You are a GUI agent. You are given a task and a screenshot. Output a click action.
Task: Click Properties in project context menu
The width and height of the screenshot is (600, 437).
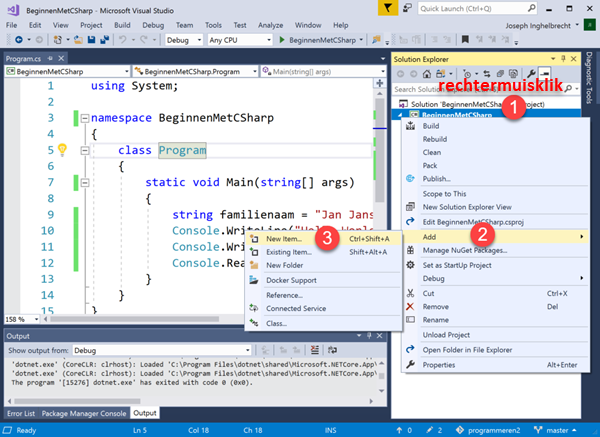click(496, 365)
